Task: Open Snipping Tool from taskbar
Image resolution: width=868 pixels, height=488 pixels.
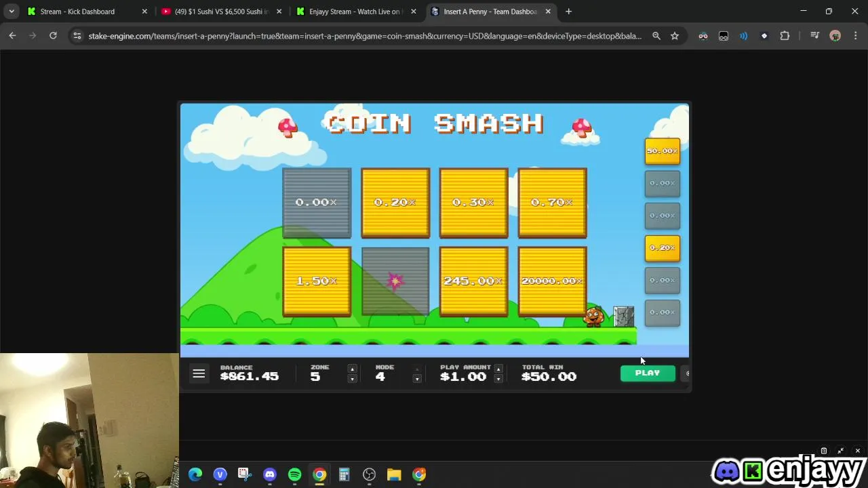Action: [245, 474]
